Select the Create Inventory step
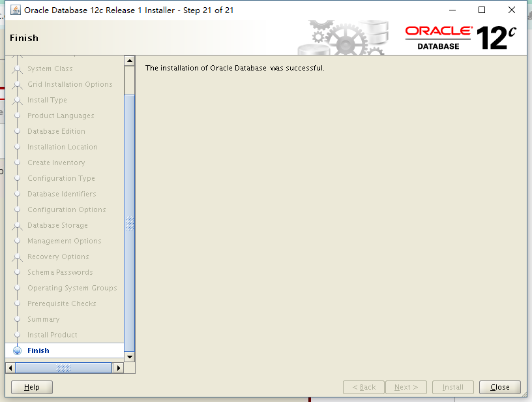This screenshot has height=402, width=532. 56,162
